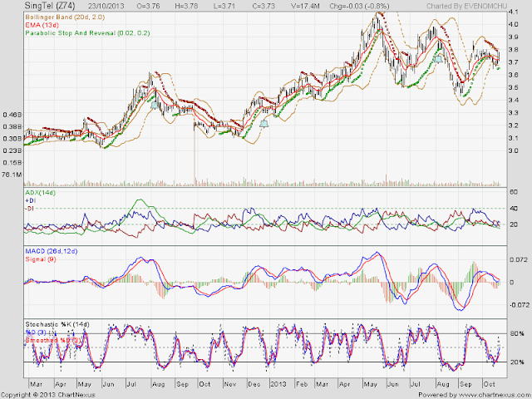The height and width of the screenshot is (399, 532).
Task: Click the Stochastic %K (14d) label
Action: 57,324
